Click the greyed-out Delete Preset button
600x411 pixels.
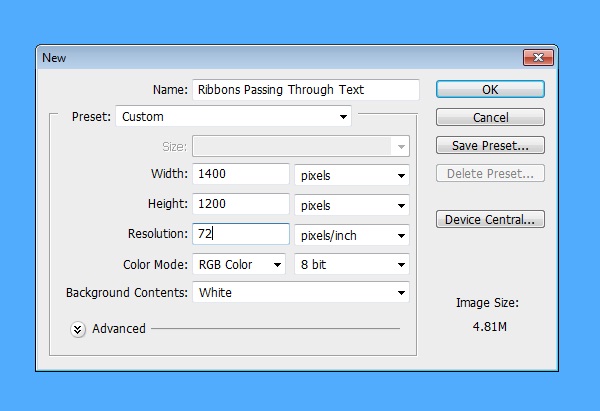(x=490, y=174)
